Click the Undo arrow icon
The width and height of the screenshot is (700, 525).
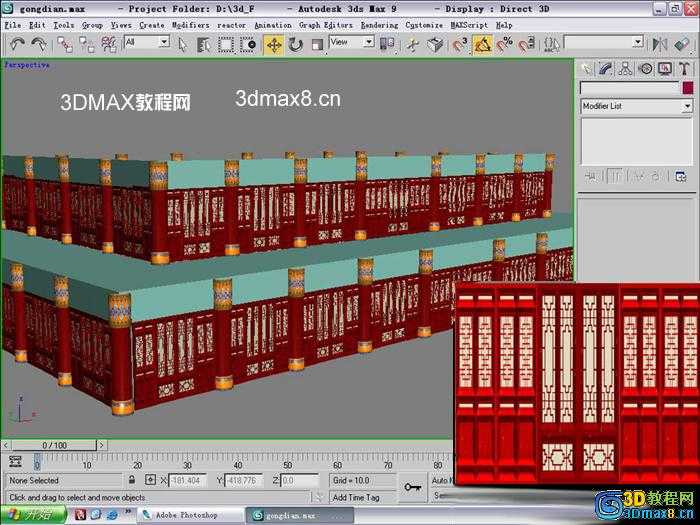pos(17,44)
